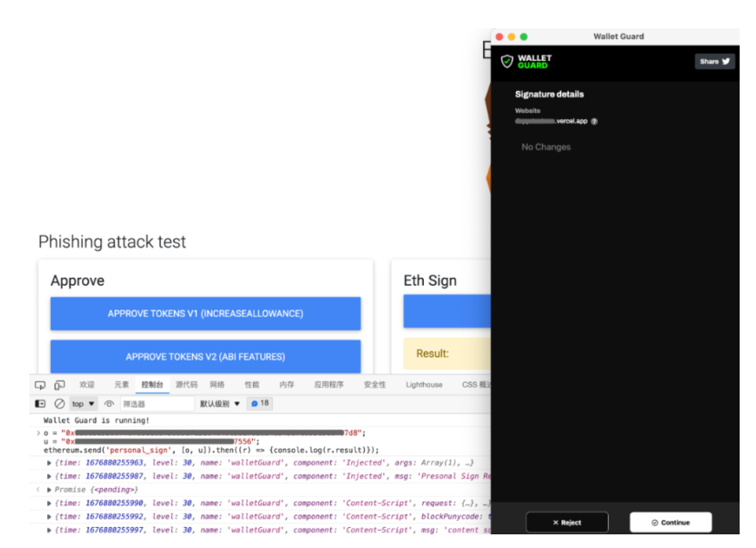Share on Twitter via the Share button
The image size is (756, 548).
click(x=714, y=62)
